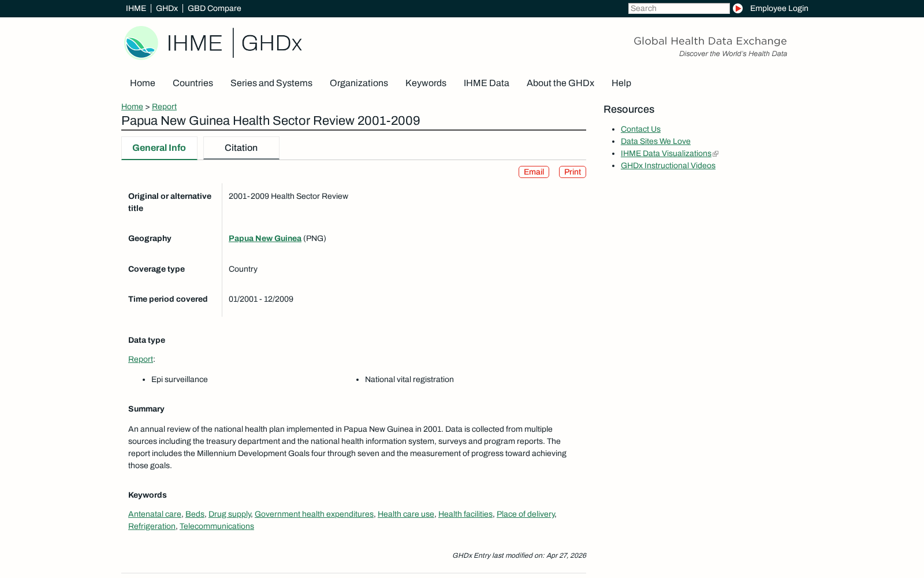
Task: Open Refrigeration keyword link
Action: point(152,526)
